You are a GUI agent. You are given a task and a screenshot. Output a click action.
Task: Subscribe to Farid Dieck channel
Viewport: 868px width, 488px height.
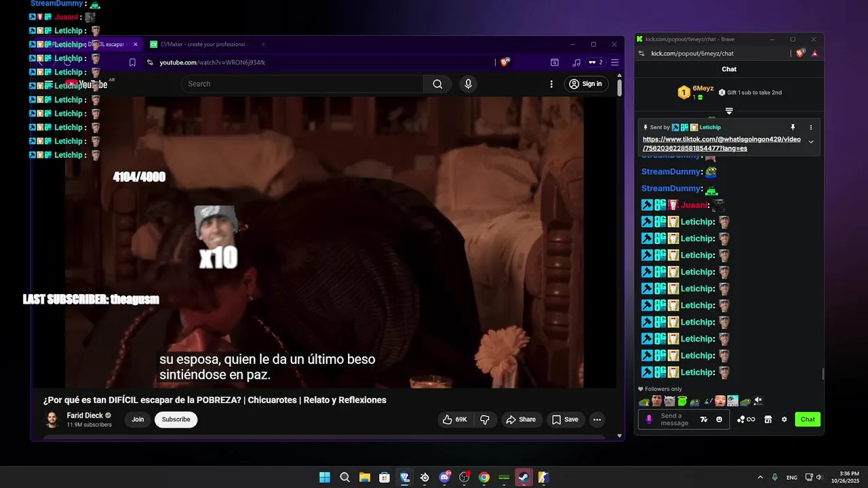(176, 420)
